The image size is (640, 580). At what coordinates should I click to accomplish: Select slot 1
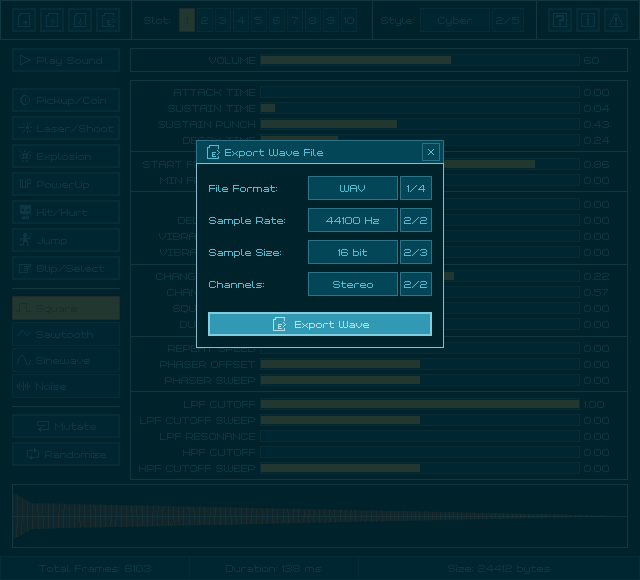click(x=187, y=20)
